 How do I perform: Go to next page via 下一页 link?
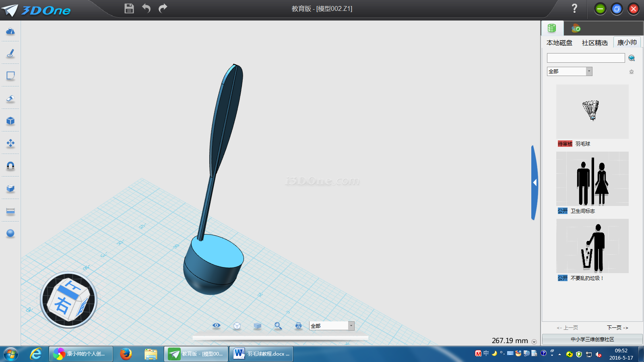tap(617, 328)
